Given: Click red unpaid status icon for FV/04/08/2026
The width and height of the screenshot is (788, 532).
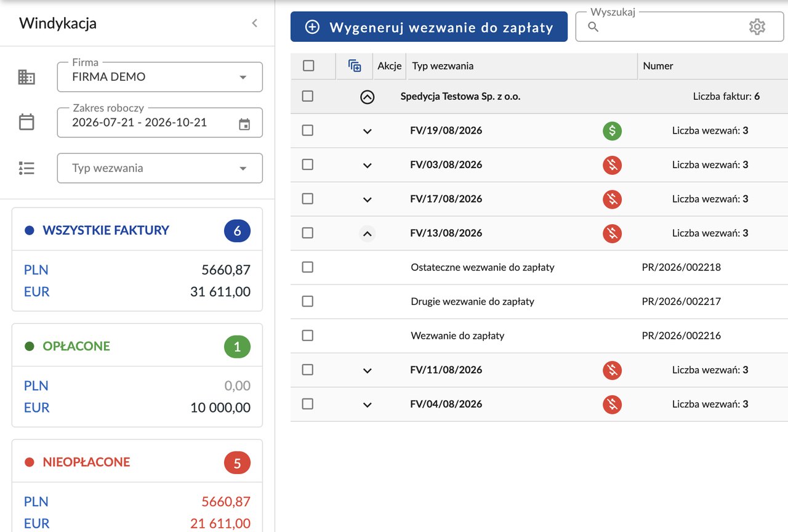Looking at the screenshot, I should 612,404.
